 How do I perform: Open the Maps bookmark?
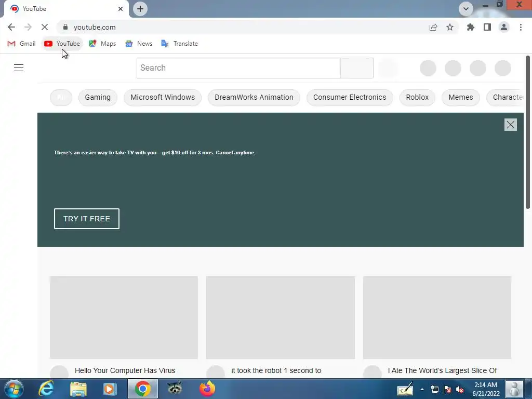pyautogui.click(x=102, y=44)
